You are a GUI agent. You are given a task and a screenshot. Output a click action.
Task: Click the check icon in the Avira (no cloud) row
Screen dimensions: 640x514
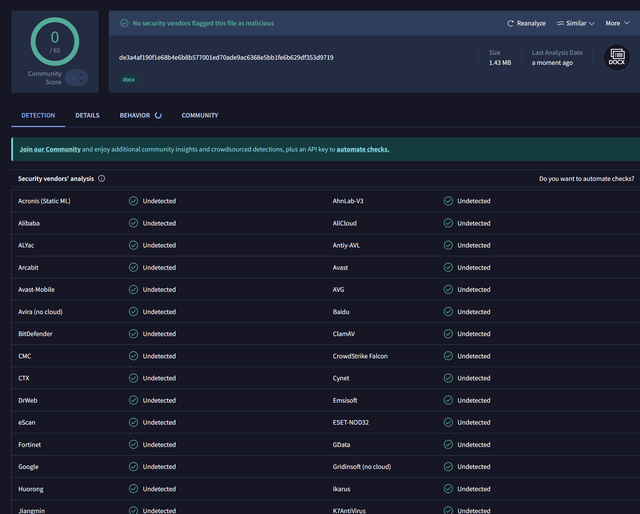(133, 312)
